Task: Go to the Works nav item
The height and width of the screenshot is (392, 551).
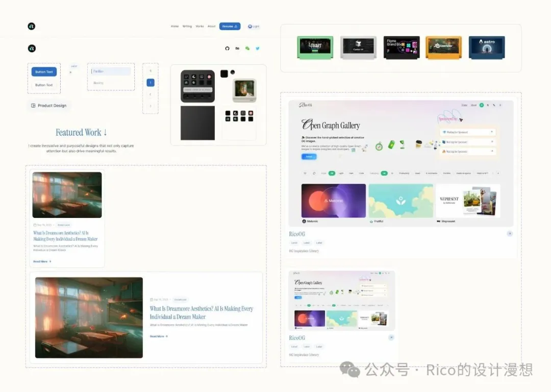Action: (x=199, y=26)
